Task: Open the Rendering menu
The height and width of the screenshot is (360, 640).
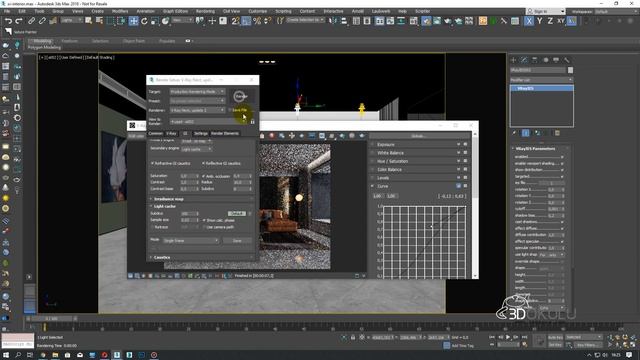Action: pos(205,11)
